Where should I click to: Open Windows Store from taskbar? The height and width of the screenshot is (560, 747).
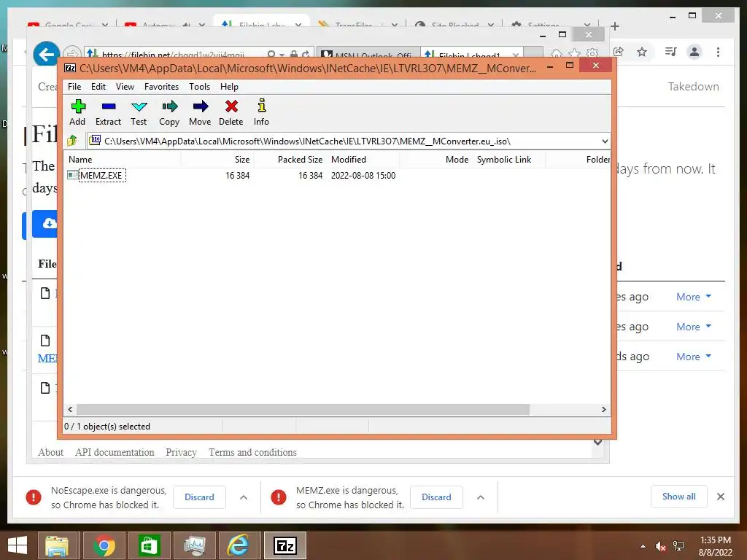point(149,545)
